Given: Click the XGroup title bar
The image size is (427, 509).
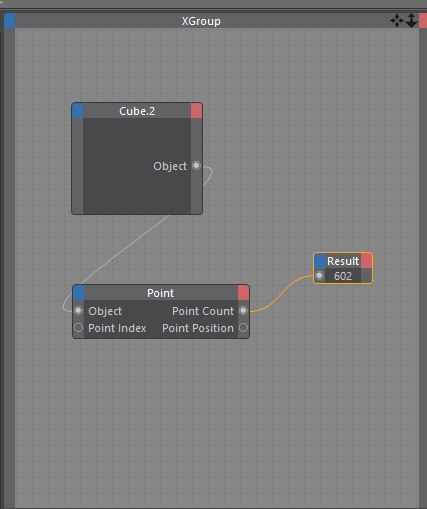Looking at the screenshot, I should (201, 21).
